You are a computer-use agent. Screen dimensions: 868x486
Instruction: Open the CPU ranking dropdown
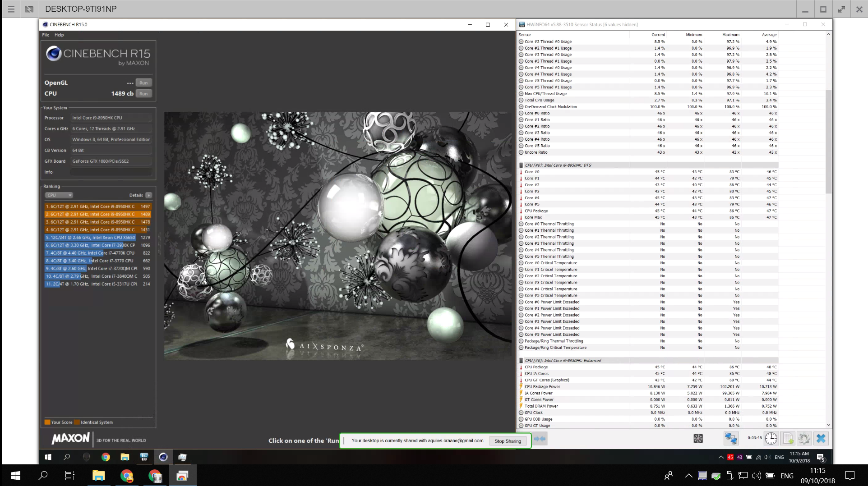(59, 195)
